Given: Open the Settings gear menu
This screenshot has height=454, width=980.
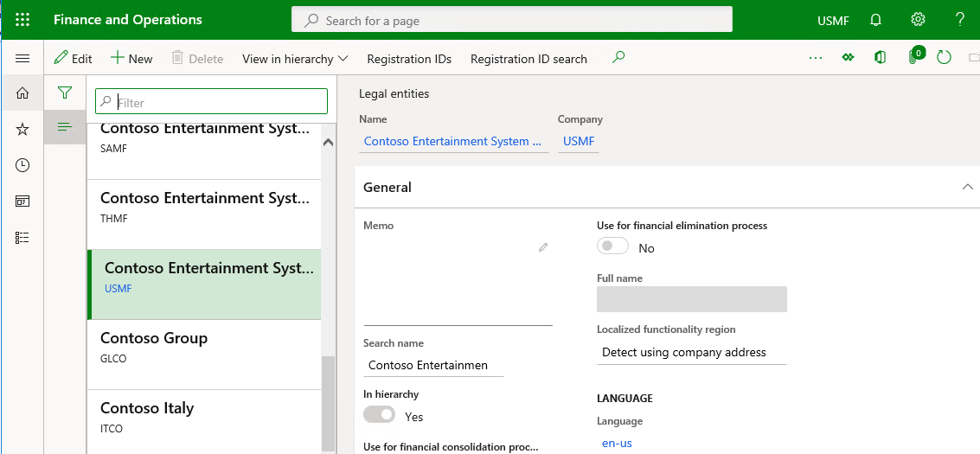Looking at the screenshot, I should tap(918, 20).
